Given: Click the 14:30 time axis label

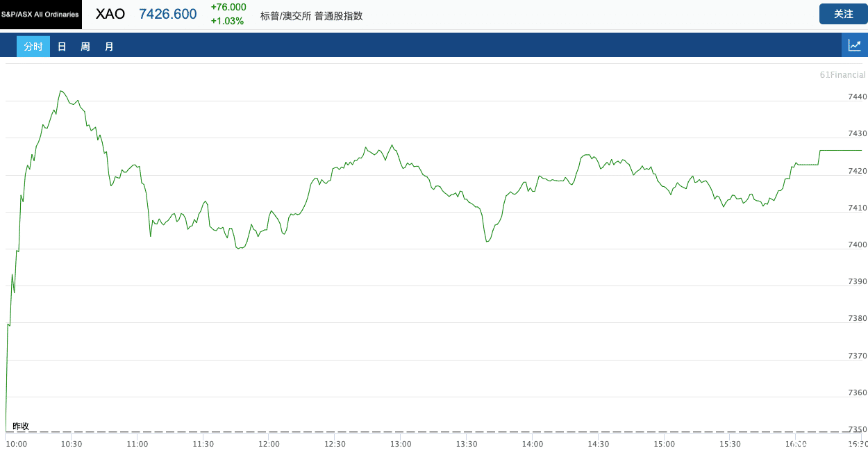Looking at the screenshot, I should tap(599, 444).
